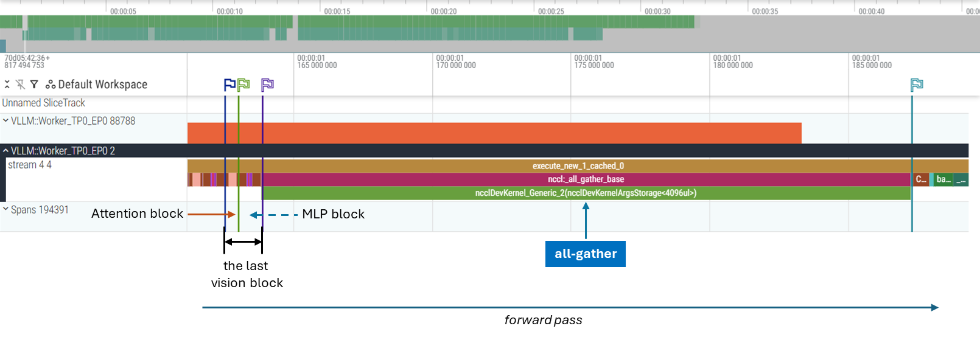The image size is (980, 337).
Task: Click the execute_new_1_cached_0 slice
Action: tap(578, 166)
